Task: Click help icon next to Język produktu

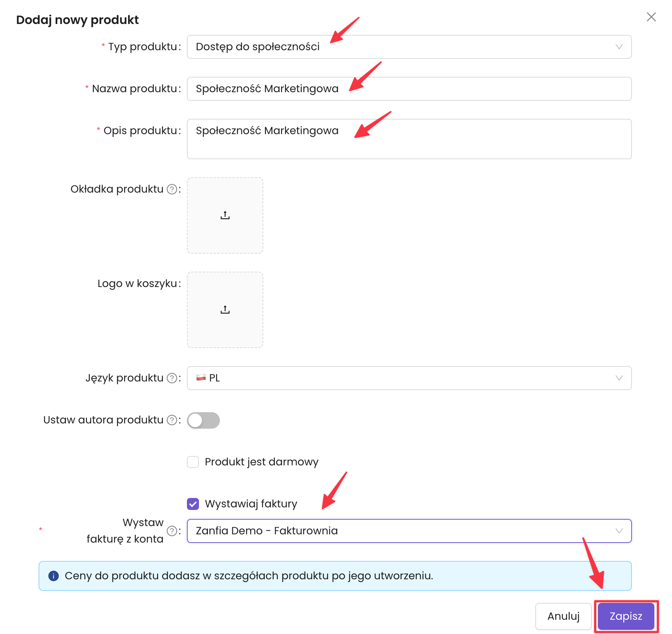Action: (172, 378)
